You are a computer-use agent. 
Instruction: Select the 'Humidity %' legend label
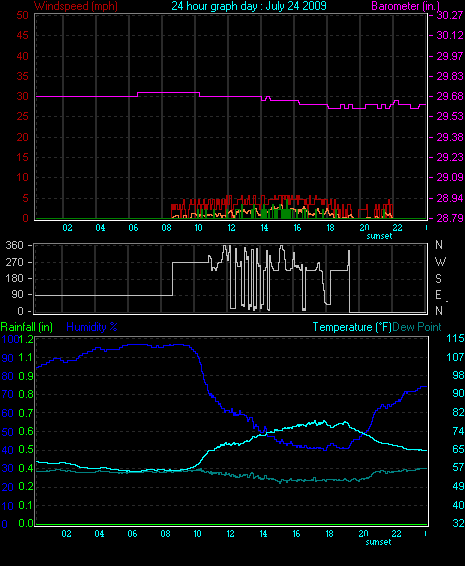click(92, 327)
